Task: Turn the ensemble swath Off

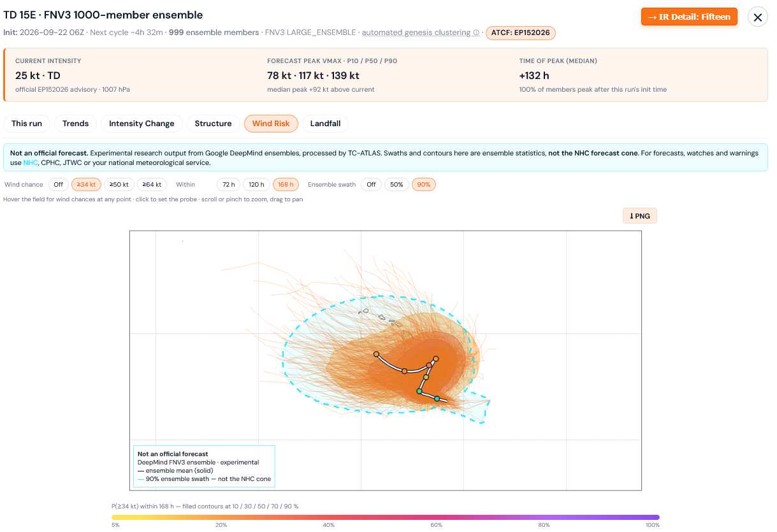Action: [370, 185]
